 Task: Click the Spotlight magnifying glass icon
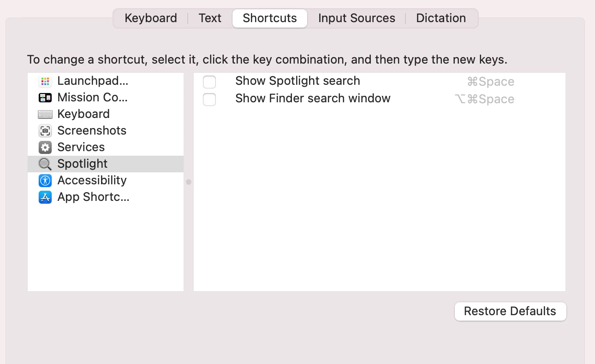click(45, 164)
